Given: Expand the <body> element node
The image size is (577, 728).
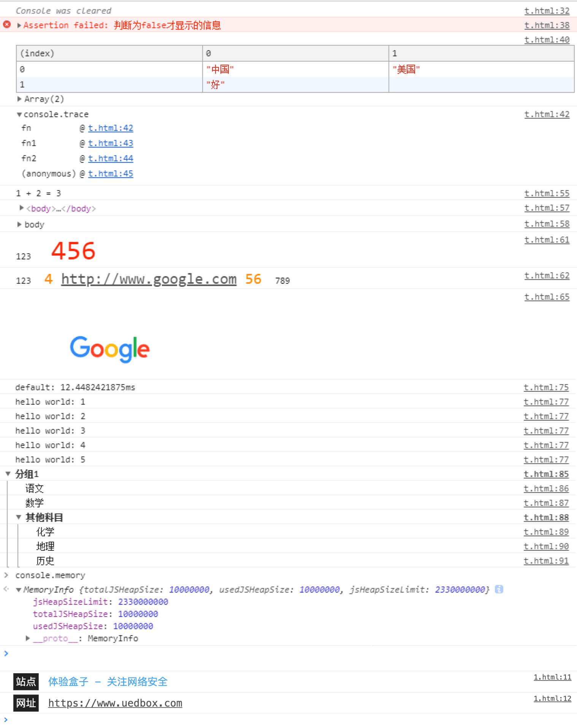Looking at the screenshot, I should (x=22, y=208).
